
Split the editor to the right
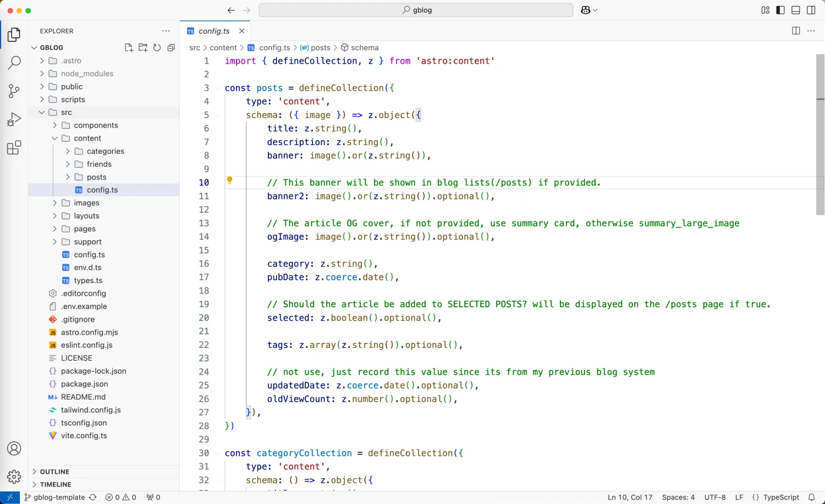pyautogui.click(x=796, y=31)
